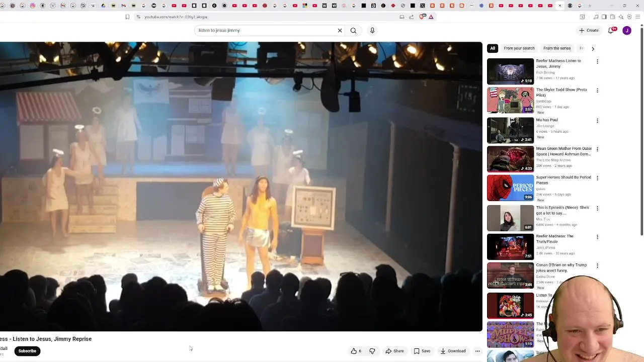This screenshot has height=362, width=644.
Task: Open browser hamburger menu
Action: 638,17
